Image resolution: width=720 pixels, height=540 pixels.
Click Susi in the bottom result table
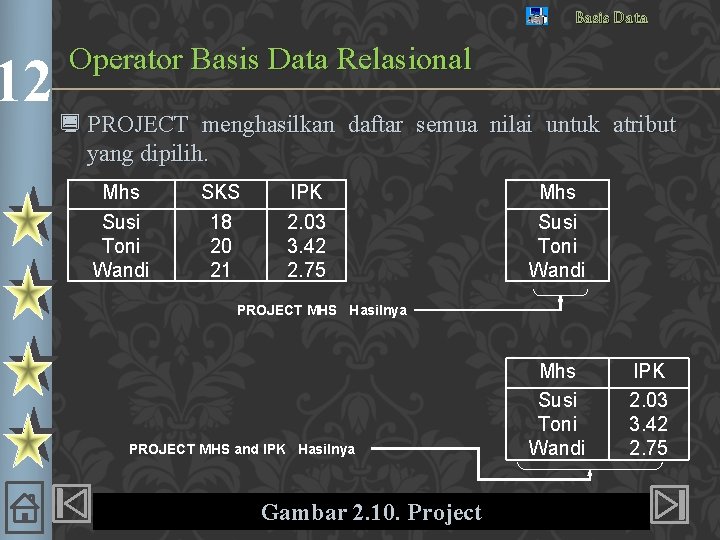557,400
